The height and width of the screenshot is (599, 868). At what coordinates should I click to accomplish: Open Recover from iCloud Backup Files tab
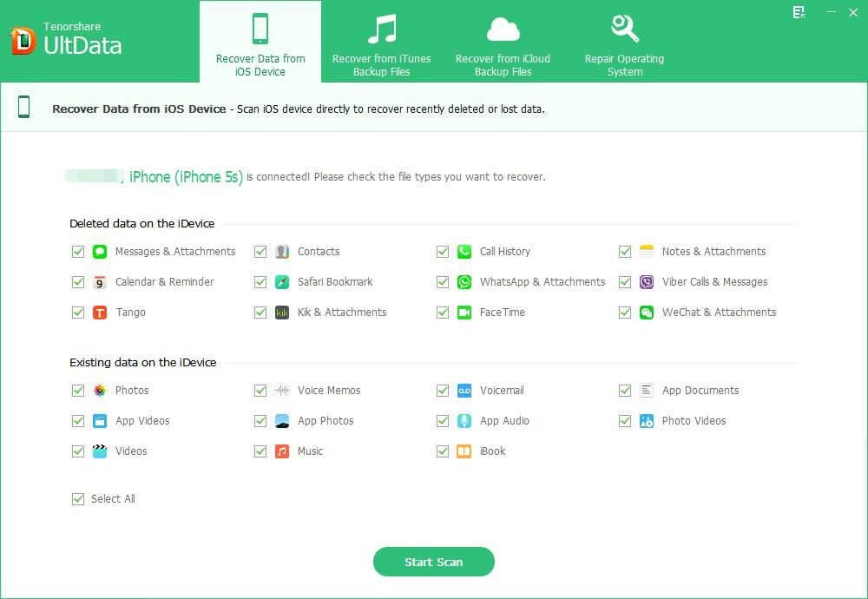503,42
